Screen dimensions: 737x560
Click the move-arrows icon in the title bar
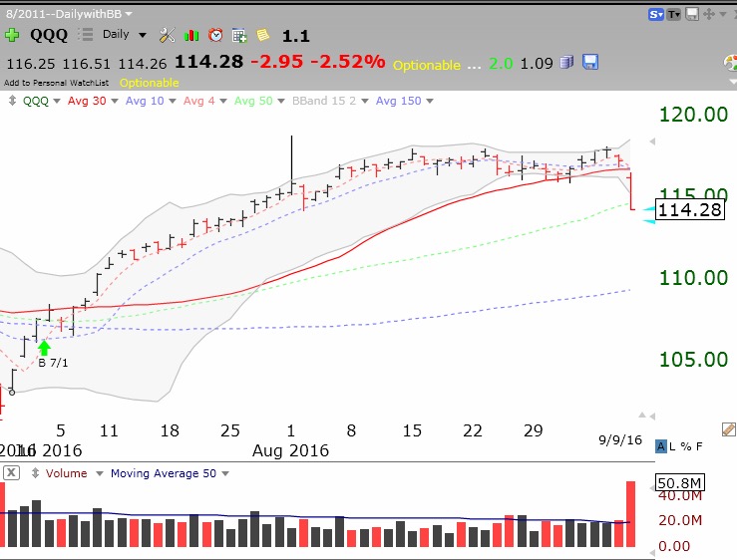click(x=709, y=14)
